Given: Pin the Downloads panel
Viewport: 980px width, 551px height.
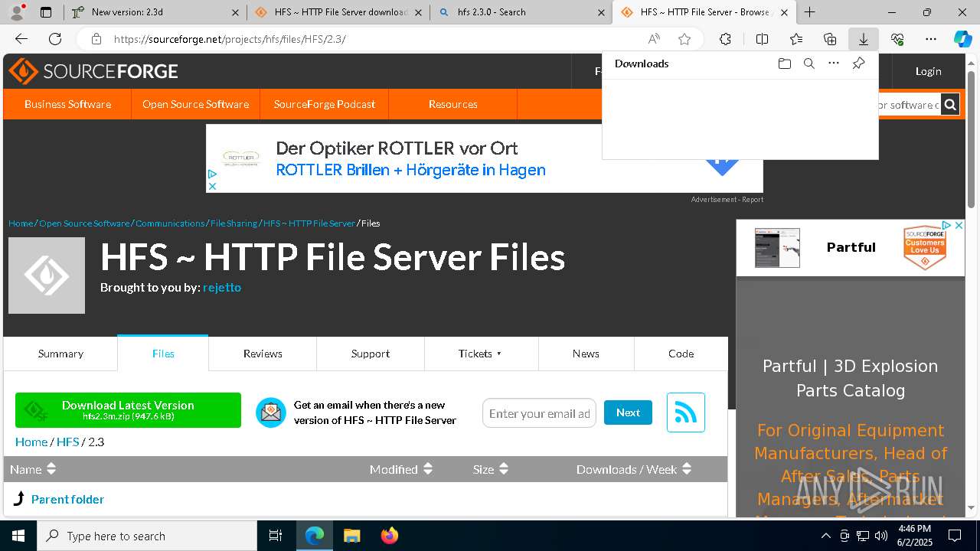Looking at the screenshot, I should tap(858, 64).
